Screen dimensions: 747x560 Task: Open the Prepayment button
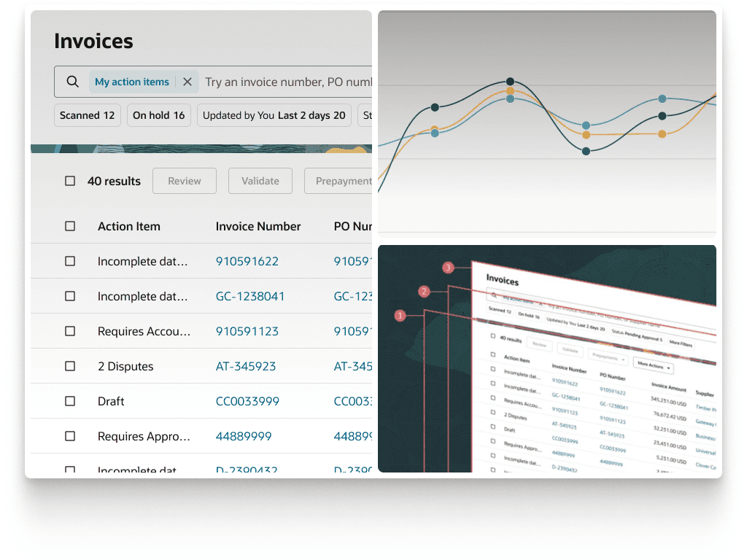click(338, 181)
